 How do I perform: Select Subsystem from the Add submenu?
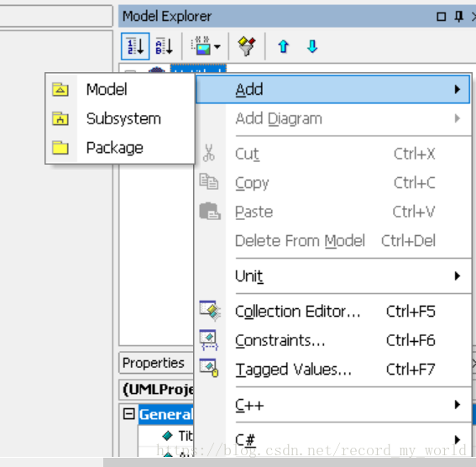pyautogui.click(x=120, y=118)
